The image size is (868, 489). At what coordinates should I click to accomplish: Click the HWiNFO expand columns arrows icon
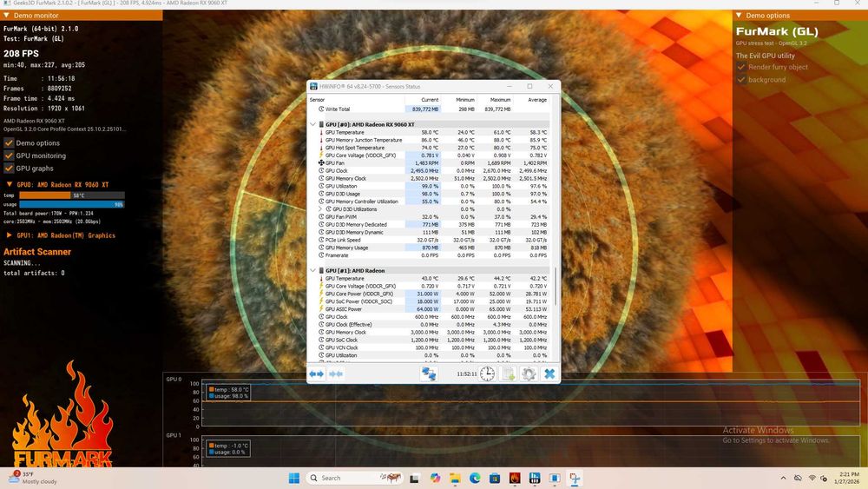[x=317, y=373]
